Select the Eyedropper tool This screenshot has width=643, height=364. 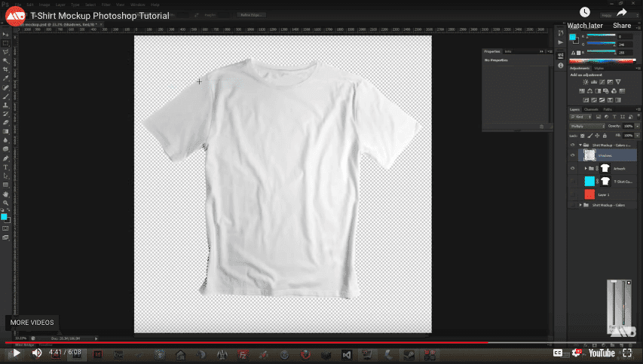6,78
